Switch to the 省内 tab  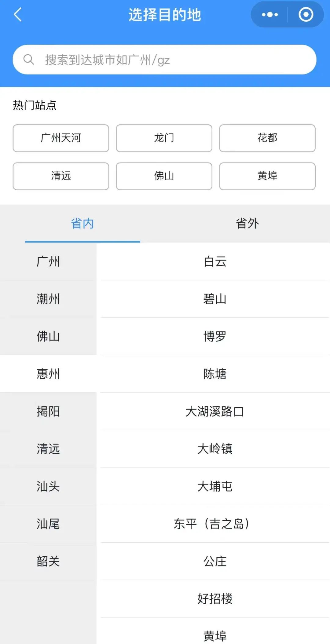click(x=82, y=224)
